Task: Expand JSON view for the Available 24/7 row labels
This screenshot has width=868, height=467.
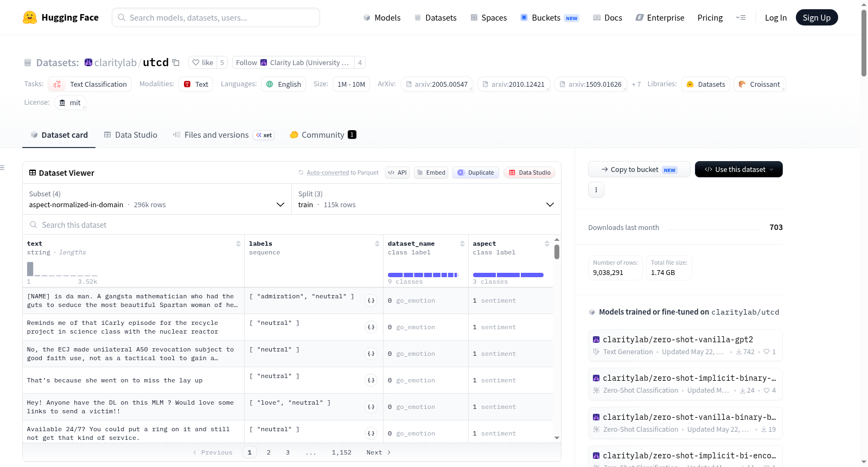Action: (371, 433)
